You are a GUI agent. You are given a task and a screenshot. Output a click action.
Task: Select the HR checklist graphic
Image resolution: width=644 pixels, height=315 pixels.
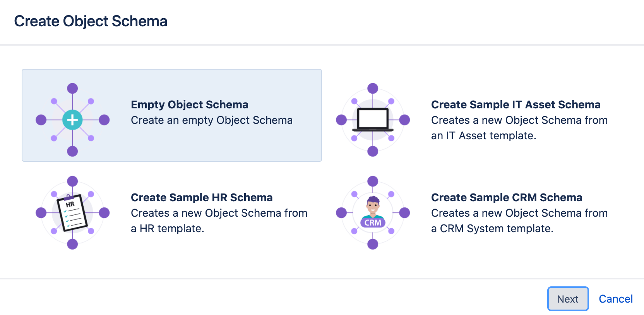(72, 212)
